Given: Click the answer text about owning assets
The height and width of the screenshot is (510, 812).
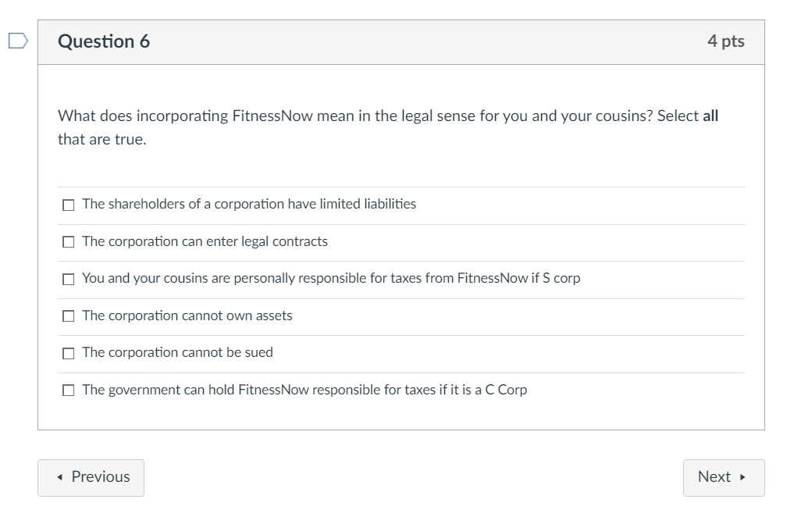Looking at the screenshot, I should tap(187, 316).
